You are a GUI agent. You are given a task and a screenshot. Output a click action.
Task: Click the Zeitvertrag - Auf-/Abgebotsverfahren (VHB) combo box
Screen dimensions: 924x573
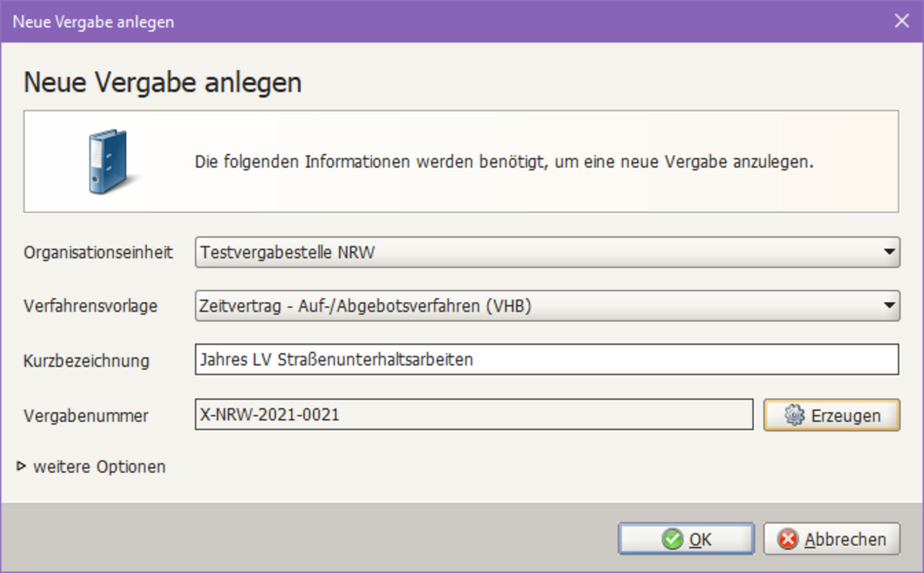pyautogui.click(x=539, y=306)
